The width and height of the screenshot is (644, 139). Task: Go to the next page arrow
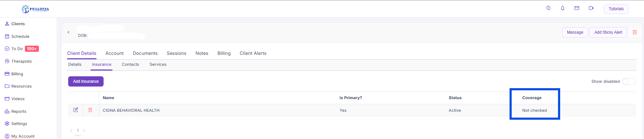pyautogui.click(x=84, y=130)
